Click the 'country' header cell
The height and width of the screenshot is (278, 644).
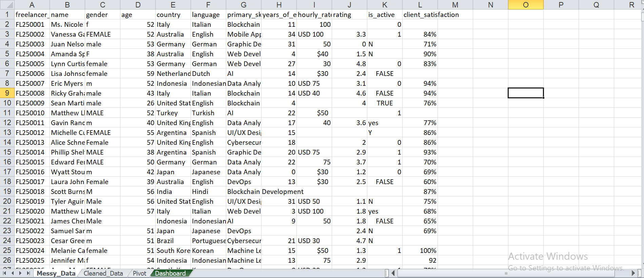173,15
